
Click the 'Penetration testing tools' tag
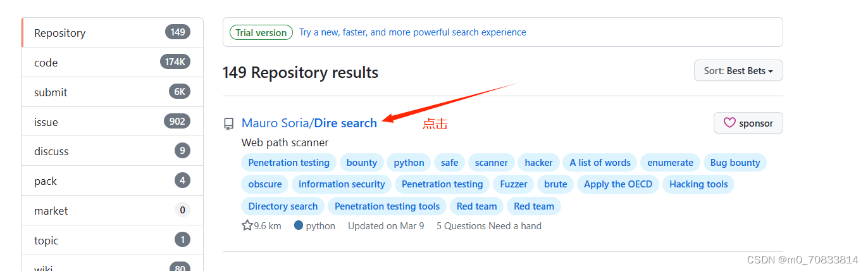387,206
